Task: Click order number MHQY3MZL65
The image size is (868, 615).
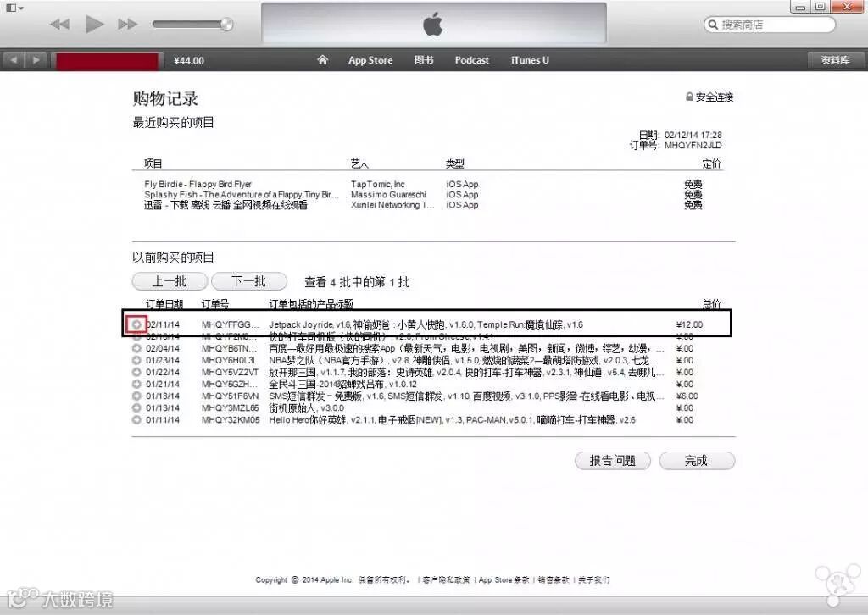Action: coord(231,408)
